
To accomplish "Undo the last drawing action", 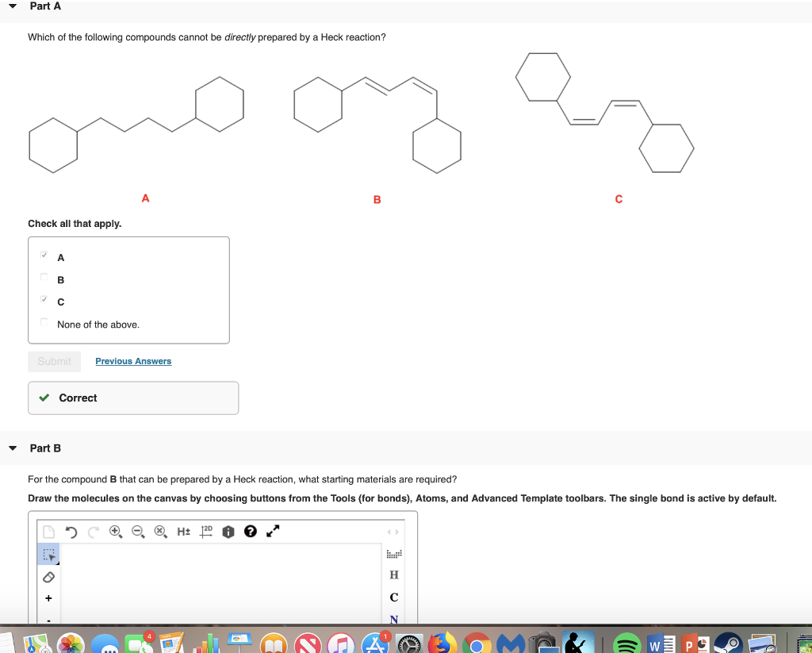I will click(71, 532).
